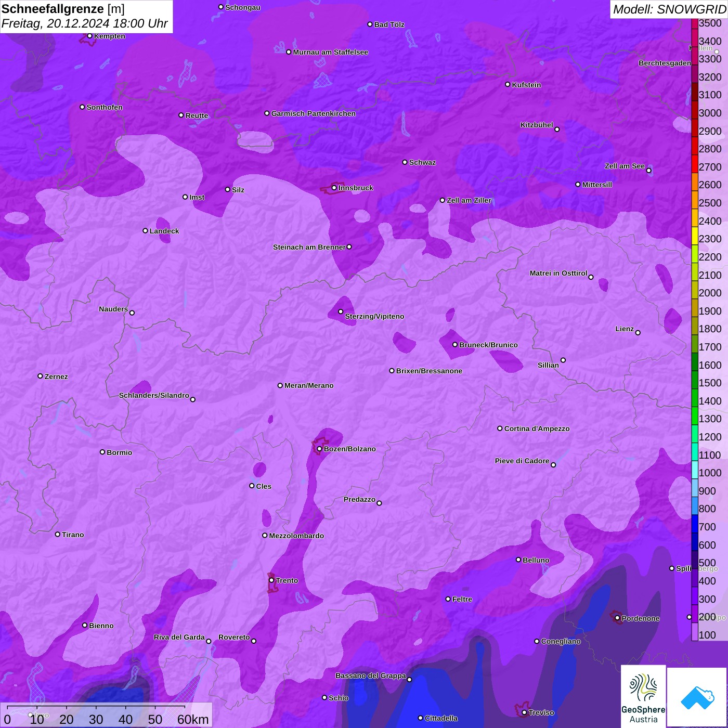The height and width of the screenshot is (728, 728).
Task: Click the Cortina d'Ampezzo marker dot
Action: (x=500, y=428)
